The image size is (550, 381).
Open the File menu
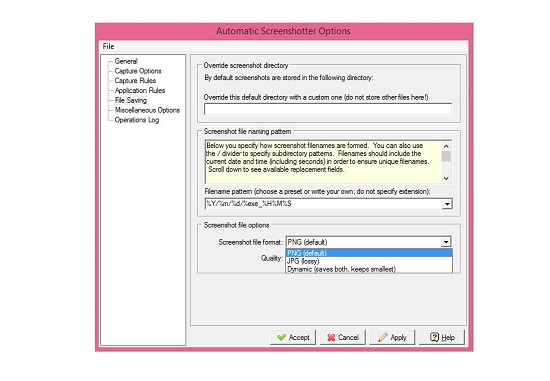pos(108,46)
